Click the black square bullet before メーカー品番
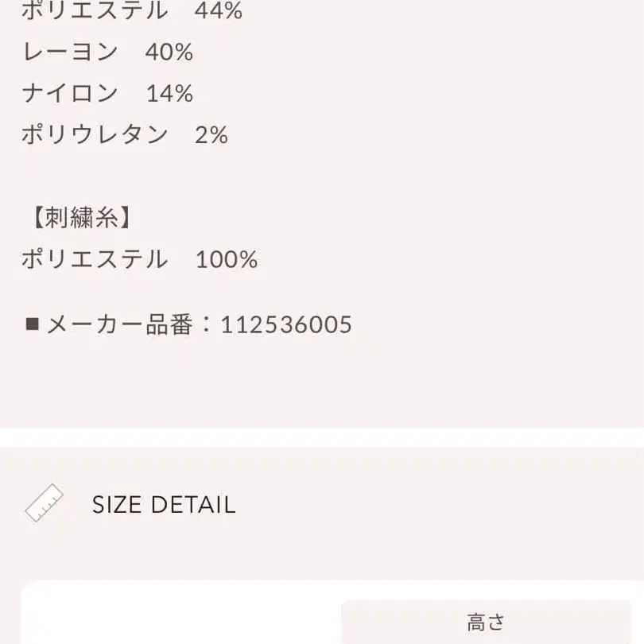 33,324
